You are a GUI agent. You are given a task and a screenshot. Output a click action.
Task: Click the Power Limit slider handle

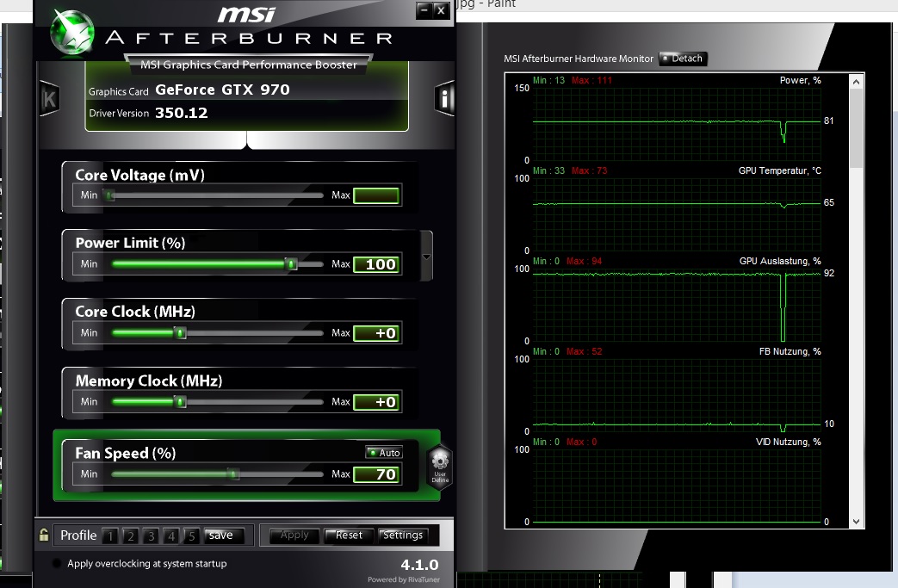[292, 264]
